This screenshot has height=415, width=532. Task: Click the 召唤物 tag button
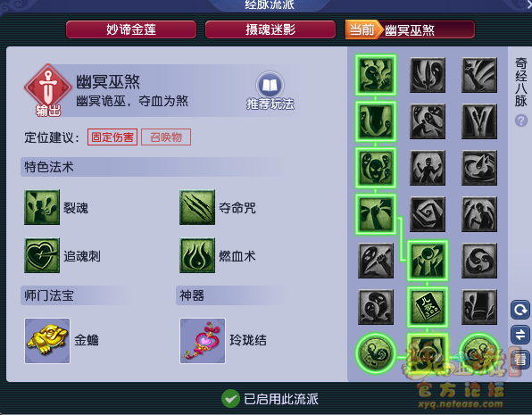coord(166,137)
